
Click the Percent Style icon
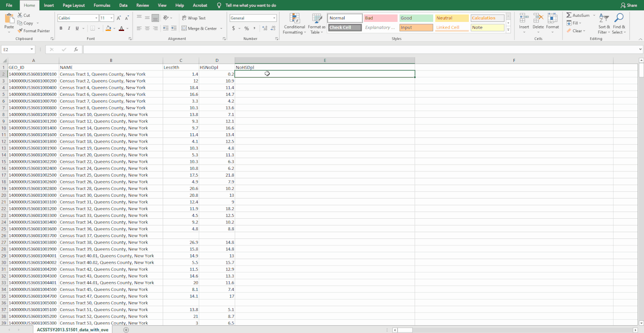tap(246, 28)
